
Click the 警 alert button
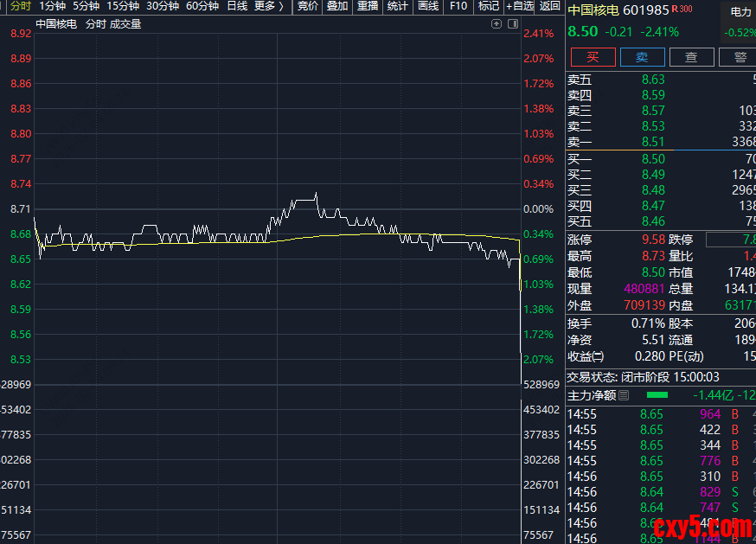pyautogui.click(x=738, y=57)
